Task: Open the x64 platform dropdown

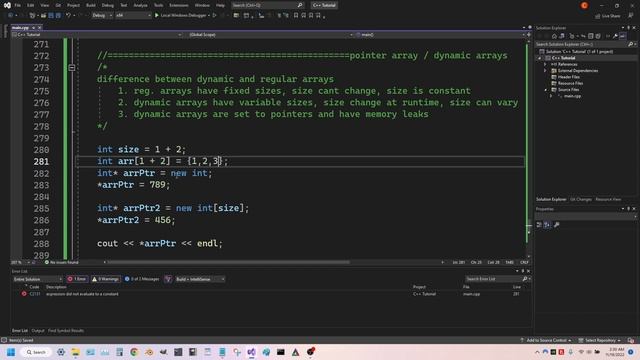Action: 133,15
